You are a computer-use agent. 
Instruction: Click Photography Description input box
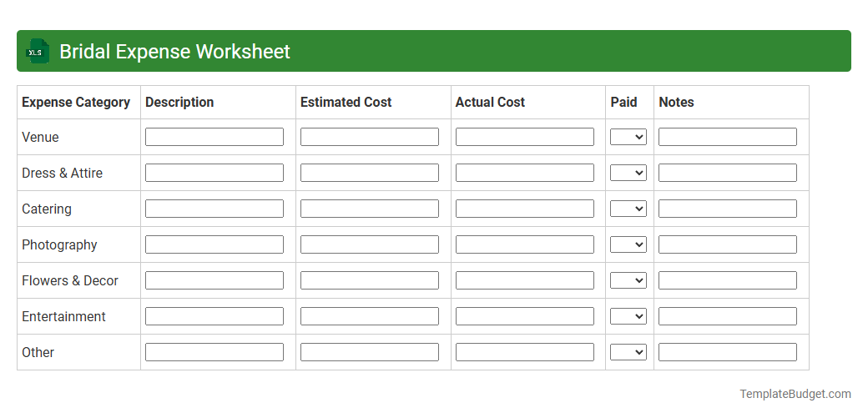(x=214, y=244)
